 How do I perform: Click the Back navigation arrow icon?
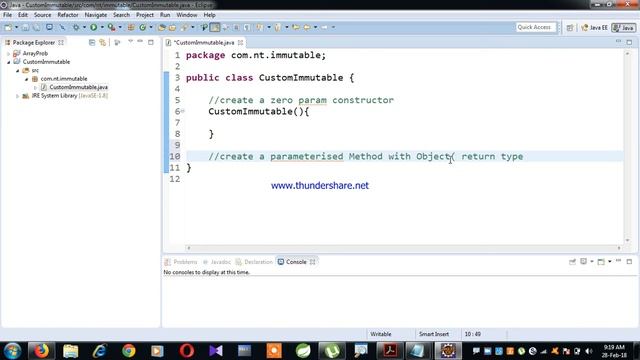307,27
